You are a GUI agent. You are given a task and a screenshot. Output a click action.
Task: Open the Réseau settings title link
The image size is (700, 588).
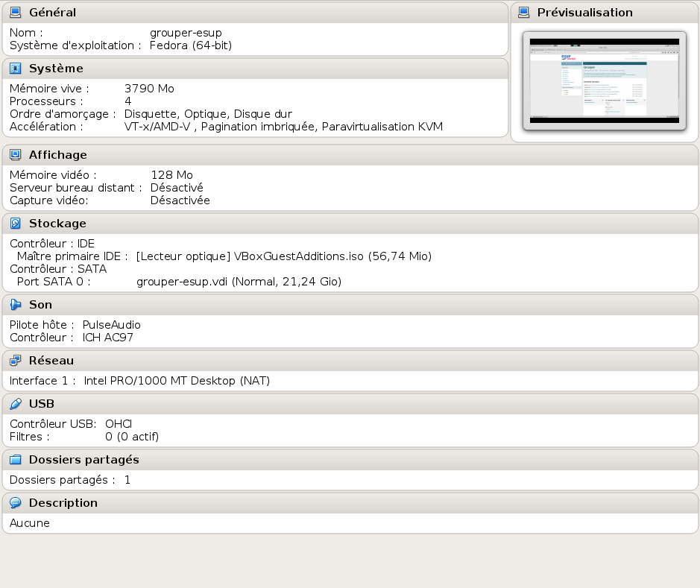51,361
